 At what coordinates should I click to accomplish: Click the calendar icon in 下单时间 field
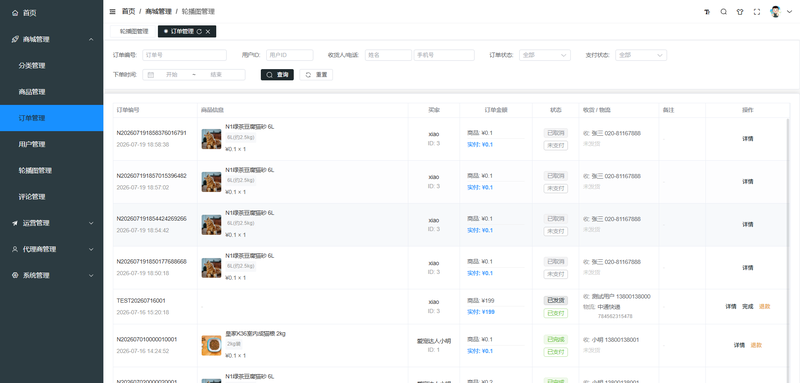[x=151, y=74]
